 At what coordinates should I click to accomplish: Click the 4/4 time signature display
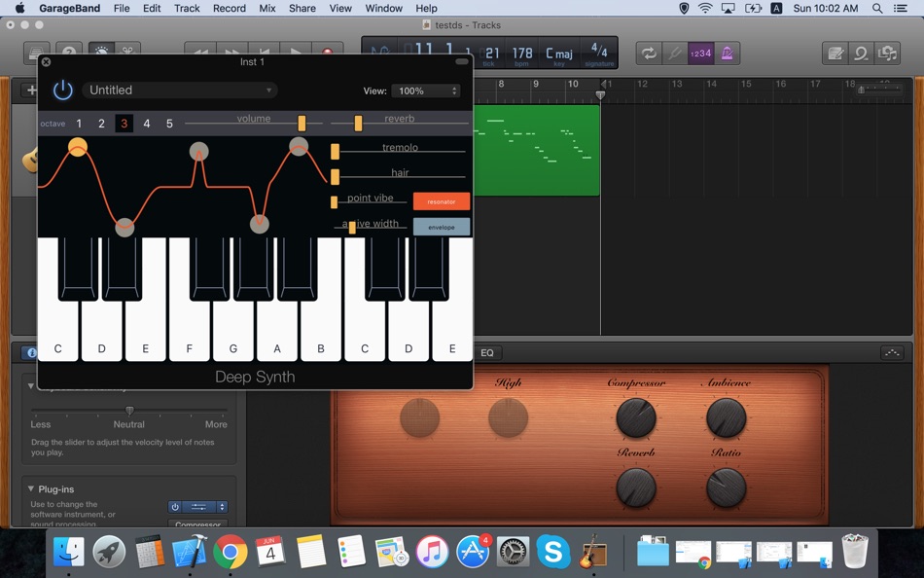pos(599,54)
